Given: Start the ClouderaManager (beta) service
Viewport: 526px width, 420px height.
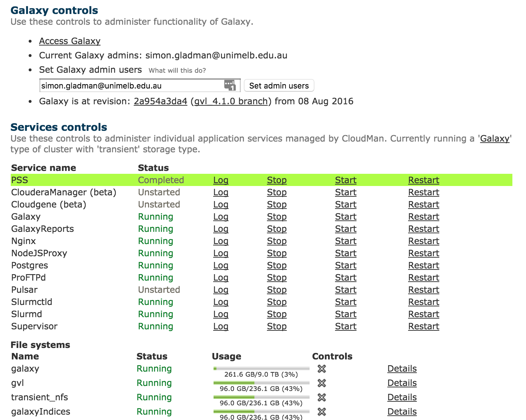Looking at the screenshot, I should (x=346, y=192).
